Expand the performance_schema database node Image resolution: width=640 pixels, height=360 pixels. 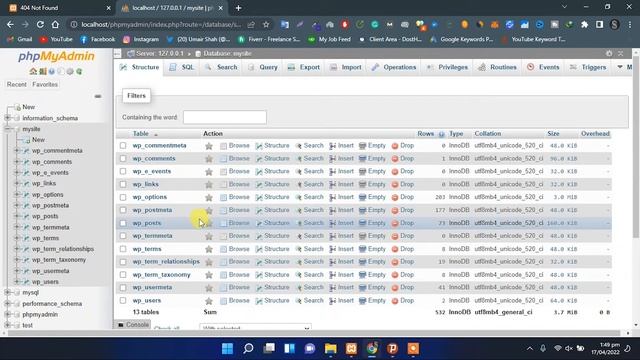coord(7,303)
